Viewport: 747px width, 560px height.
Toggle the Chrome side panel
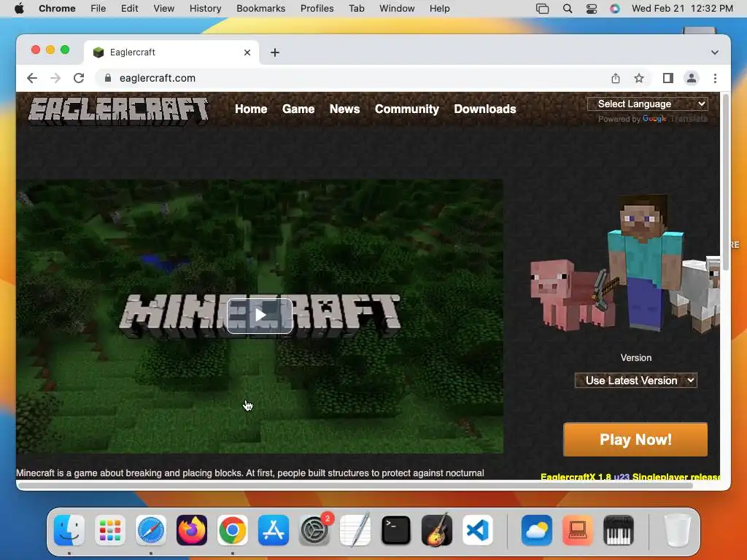[x=668, y=78]
